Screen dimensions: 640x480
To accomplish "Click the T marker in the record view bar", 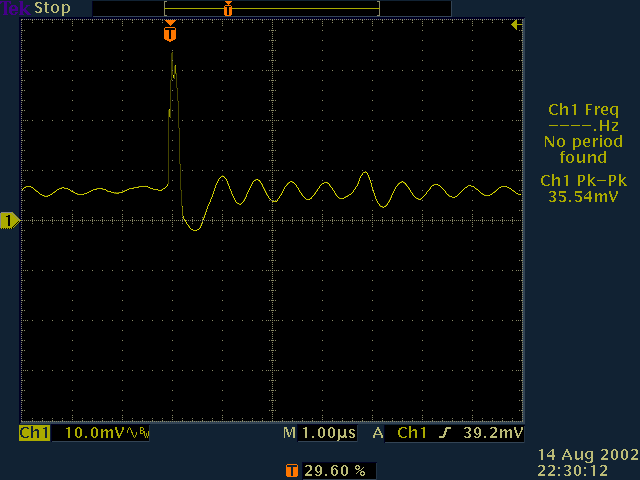I will click(228, 9).
